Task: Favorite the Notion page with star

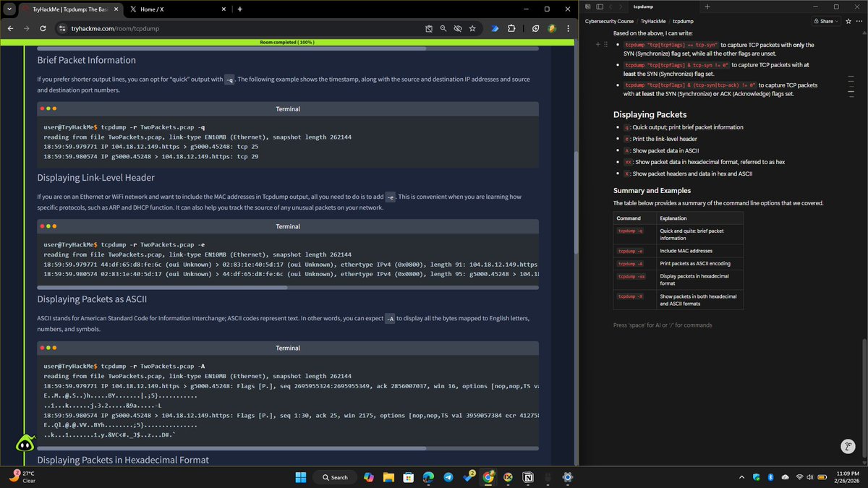Action: pyautogui.click(x=847, y=21)
